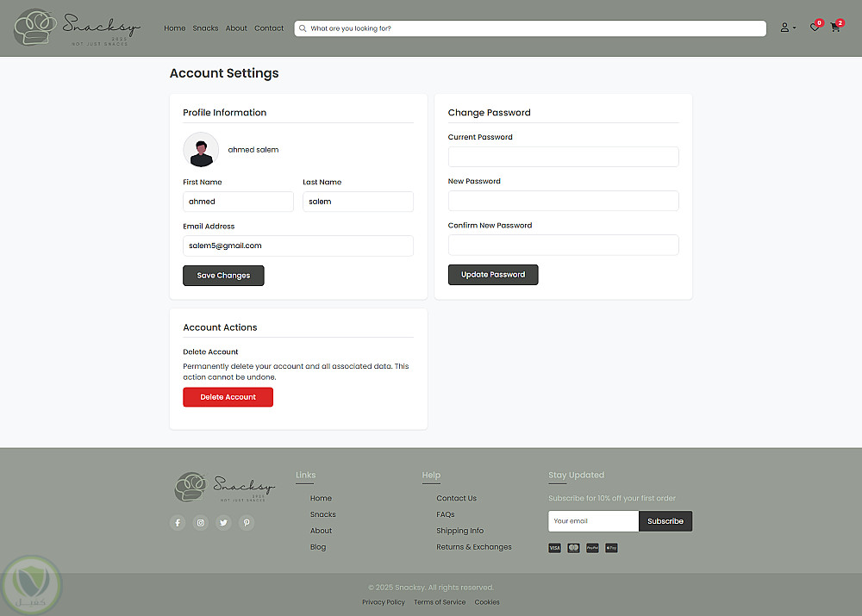Open the Returns & Exchanges link

(474, 547)
